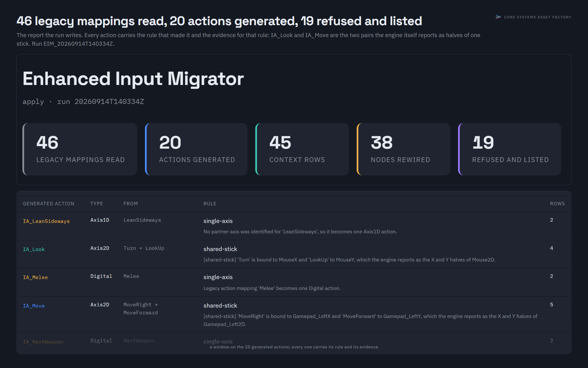Select the 46 Legacy Mappings Read card
Screen dimensions: 588x368
[80, 149]
